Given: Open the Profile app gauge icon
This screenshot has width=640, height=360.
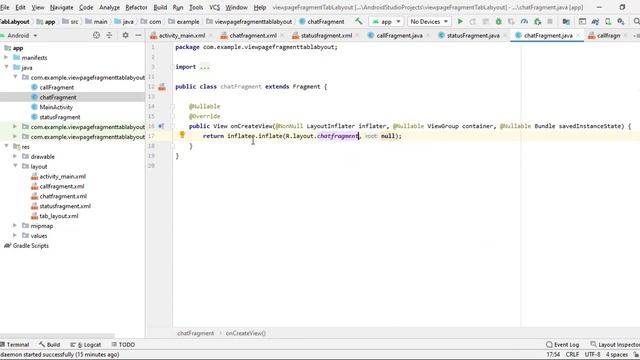Looking at the screenshot, I should pyautogui.click(x=524, y=21).
